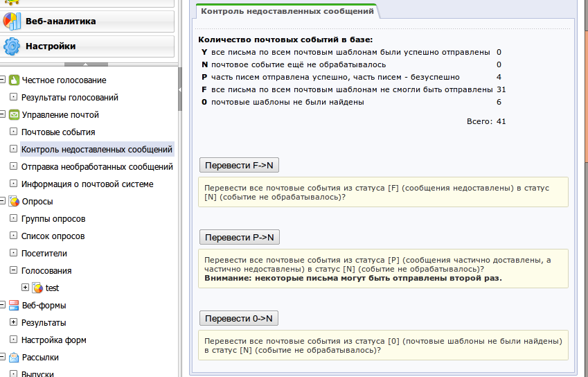Click the Опросы section icon

click(14, 202)
